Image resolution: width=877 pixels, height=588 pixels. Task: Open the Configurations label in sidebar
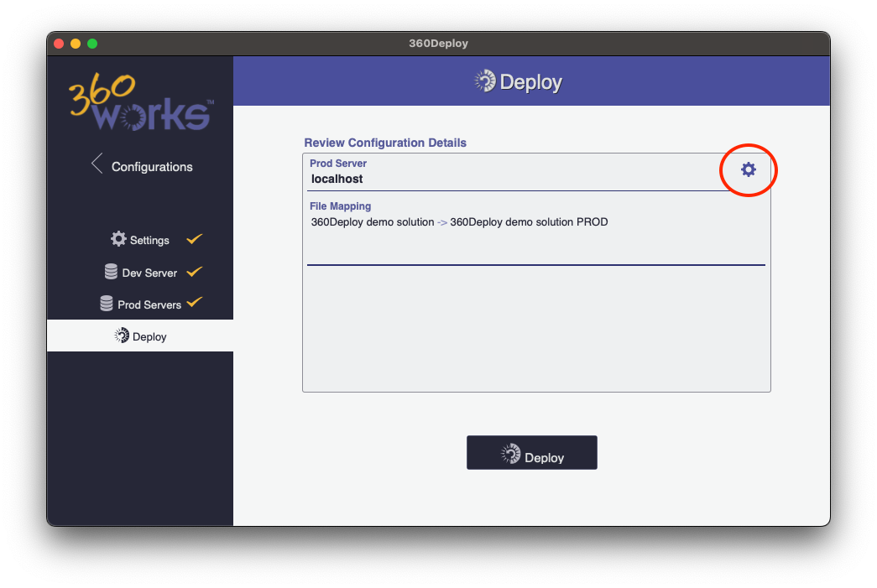[152, 167]
